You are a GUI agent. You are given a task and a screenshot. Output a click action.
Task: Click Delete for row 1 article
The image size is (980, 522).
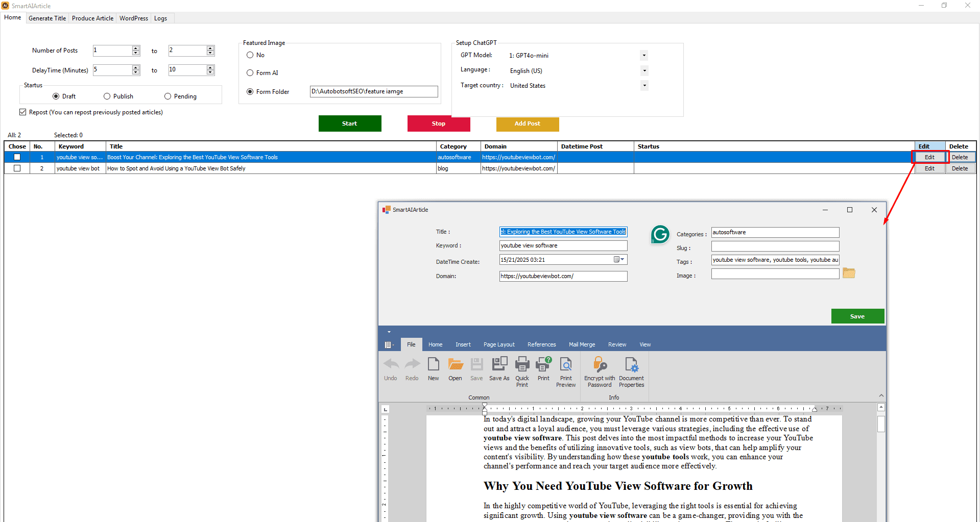tap(960, 157)
